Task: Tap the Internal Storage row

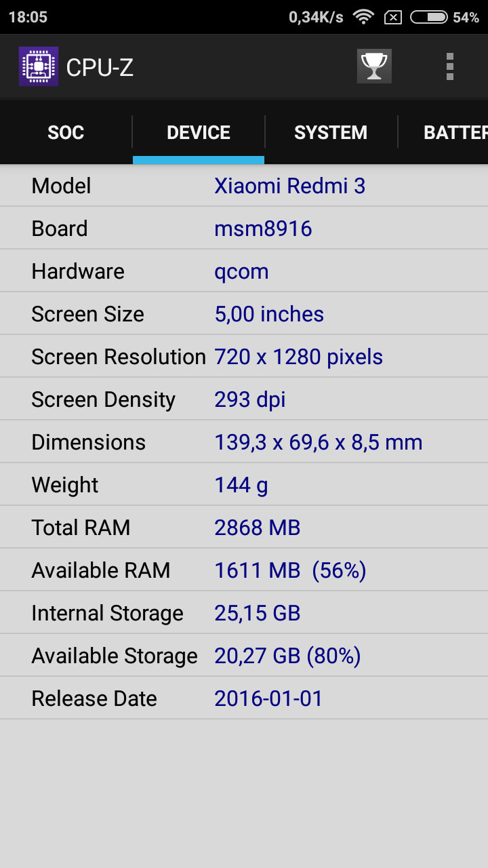Action: tap(244, 613)
